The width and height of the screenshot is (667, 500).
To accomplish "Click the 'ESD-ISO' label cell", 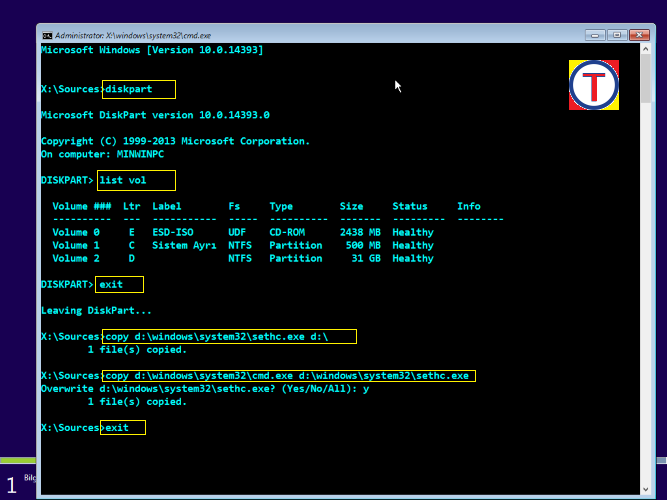I will click(x=173, y=232).
